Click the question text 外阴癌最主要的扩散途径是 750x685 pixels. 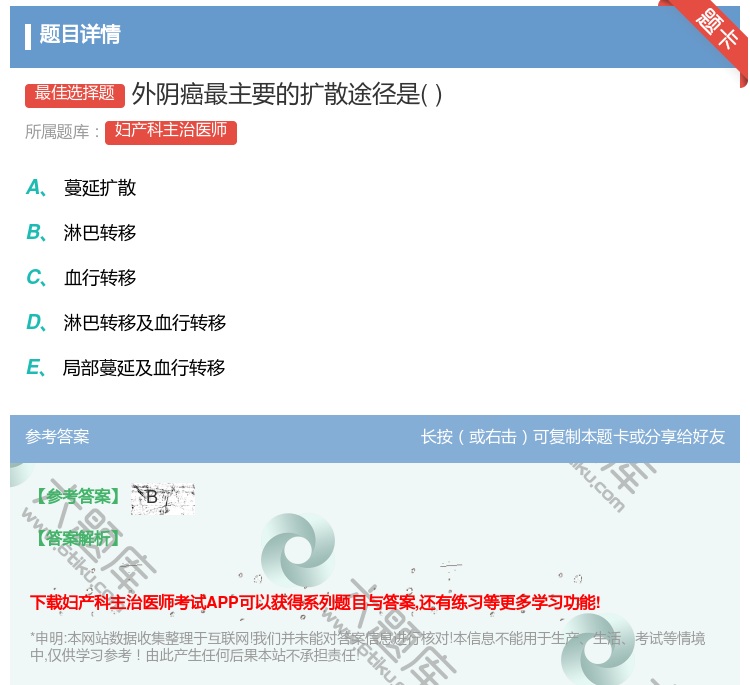click(287, 94)
